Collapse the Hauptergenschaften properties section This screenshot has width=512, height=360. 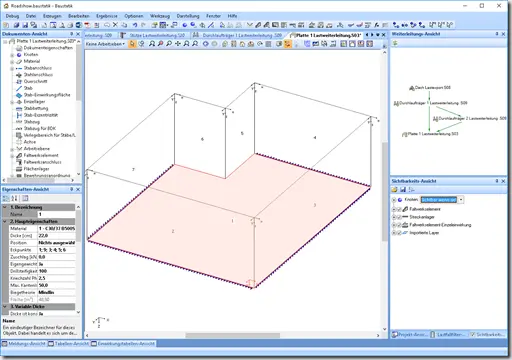pos(5,221)
